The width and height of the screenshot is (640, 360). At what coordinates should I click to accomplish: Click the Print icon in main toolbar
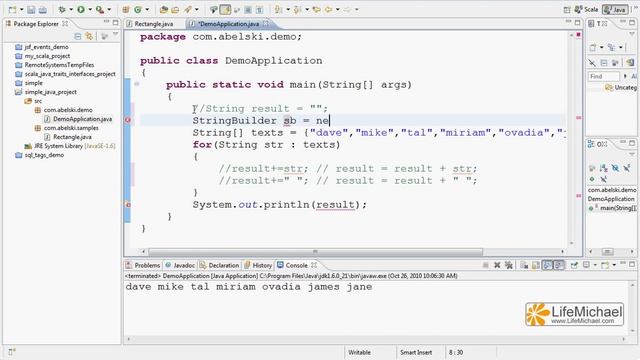42,9
